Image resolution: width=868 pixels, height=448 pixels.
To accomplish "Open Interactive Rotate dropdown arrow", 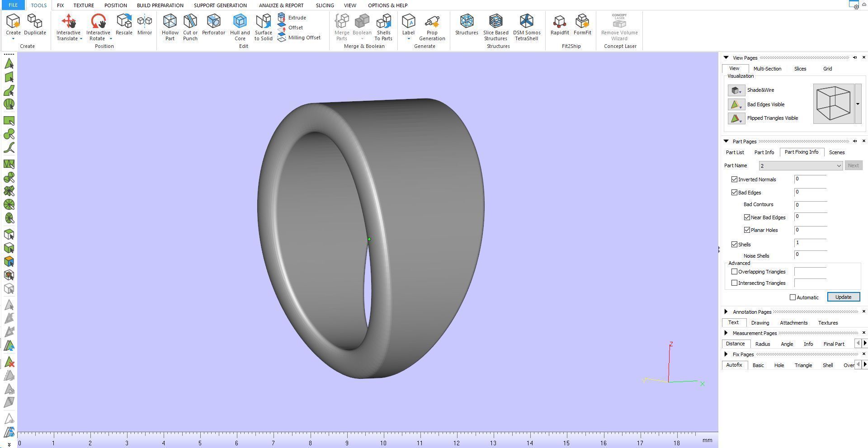I will pos(111,39).
